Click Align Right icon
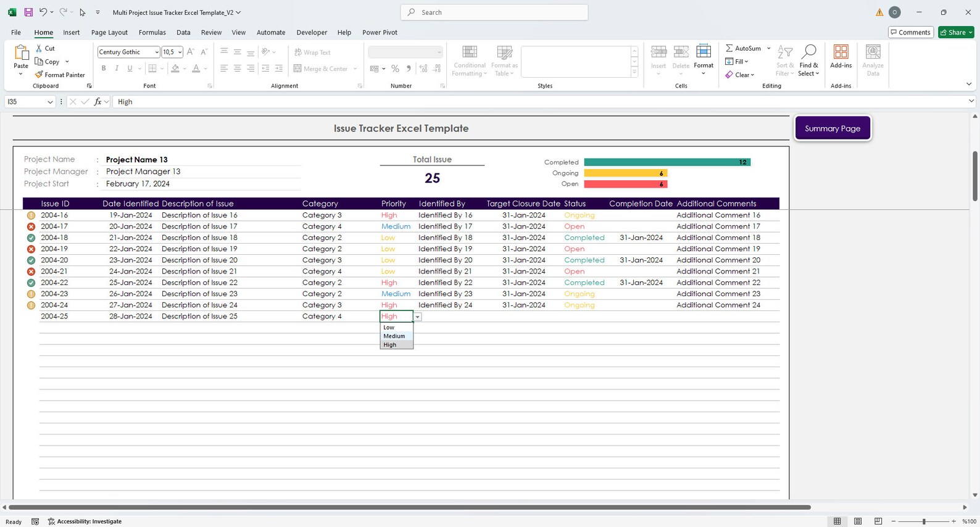This screenshot has height=527, width=980. pyautogui.click(x=251, y=68)
